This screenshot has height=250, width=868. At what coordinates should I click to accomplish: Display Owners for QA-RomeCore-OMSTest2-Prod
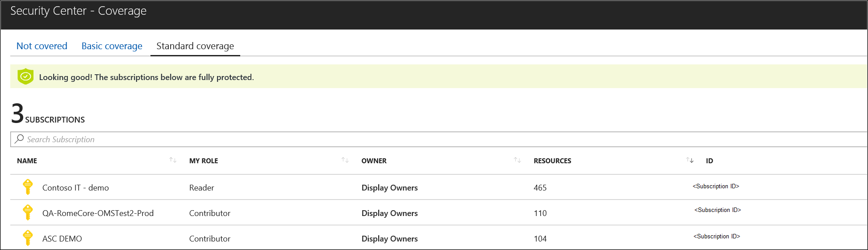pyautogui.click(x=390, y=213)
